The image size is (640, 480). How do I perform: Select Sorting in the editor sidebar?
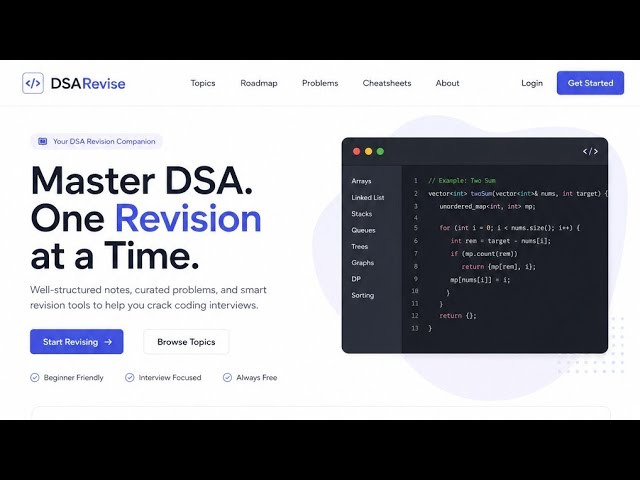(x=362, y=295)
